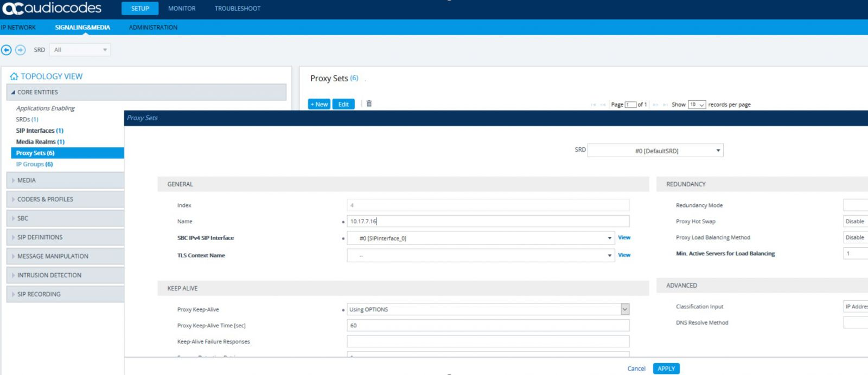868x375 pixels.
Task: Click the trash delete icon
Action: click(x=369, y=104)
